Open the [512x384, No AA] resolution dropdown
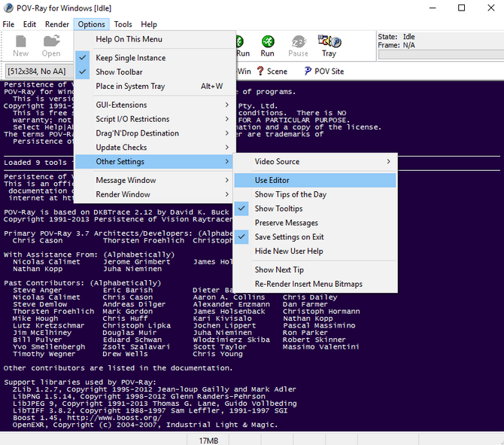The width and height of the screenshot is (504, 445). [38, 71]
